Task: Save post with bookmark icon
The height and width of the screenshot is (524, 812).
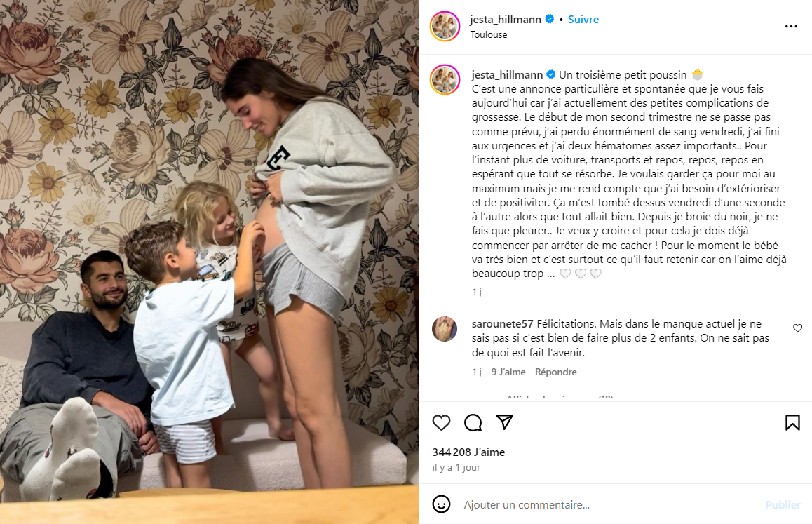Action: 792,423
